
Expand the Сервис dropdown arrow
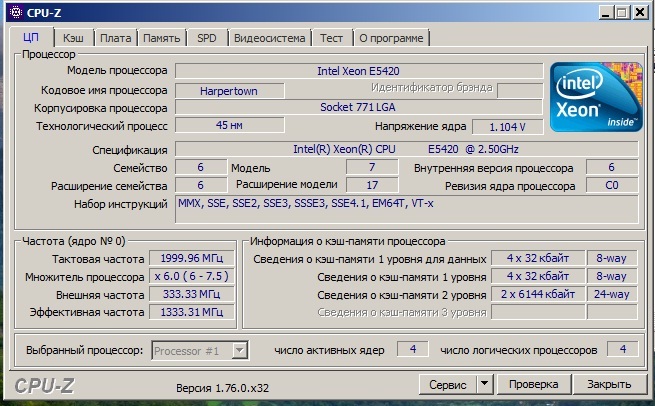pos(485,383)
